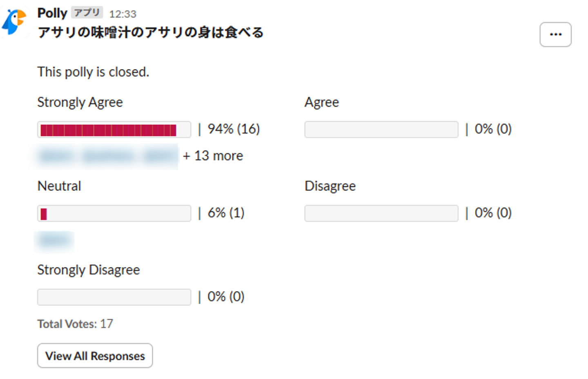Click the Total Votes: 17 text

click(75, 324)
